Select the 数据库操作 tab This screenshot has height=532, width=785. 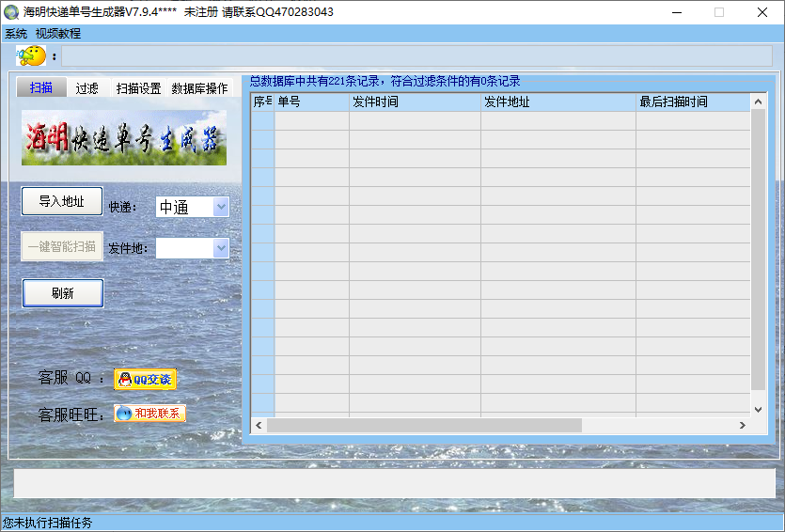tap(199, 88)
